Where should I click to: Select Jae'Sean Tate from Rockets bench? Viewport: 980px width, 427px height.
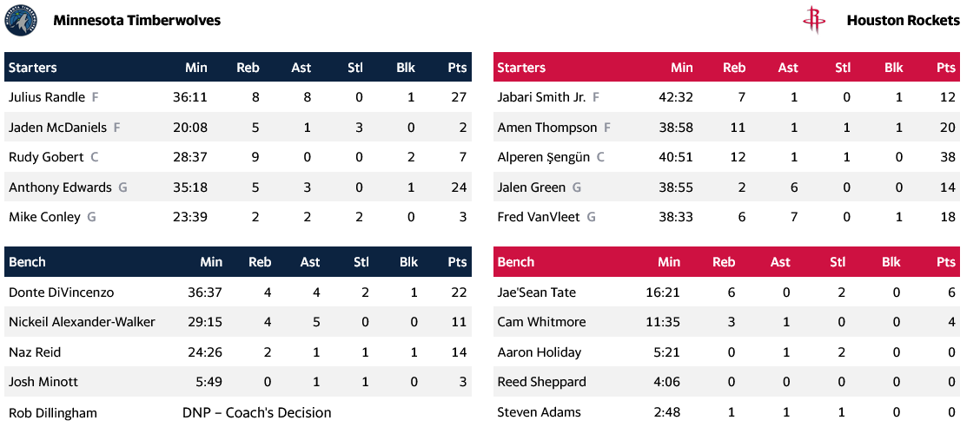point(536,292)
